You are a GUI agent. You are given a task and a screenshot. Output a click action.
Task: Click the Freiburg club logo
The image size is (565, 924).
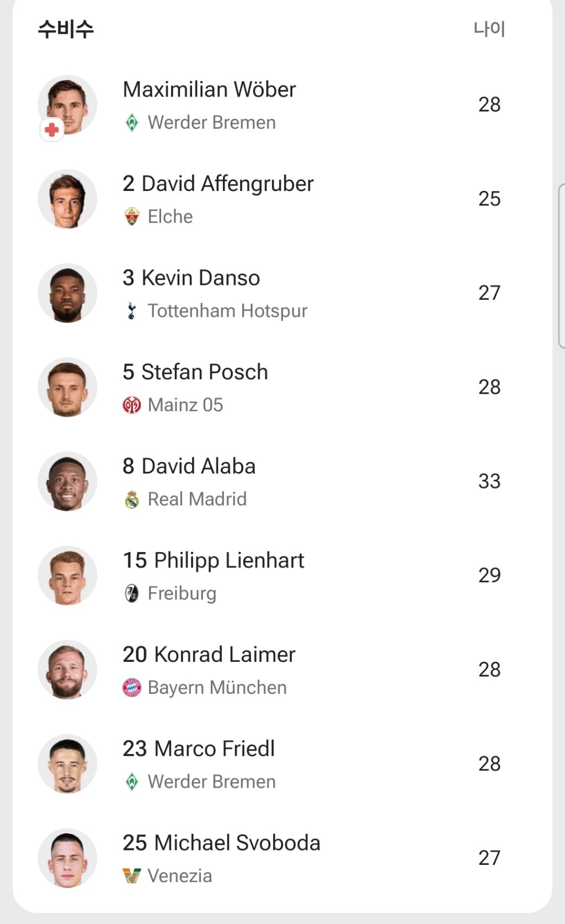[x=132, y=594]
